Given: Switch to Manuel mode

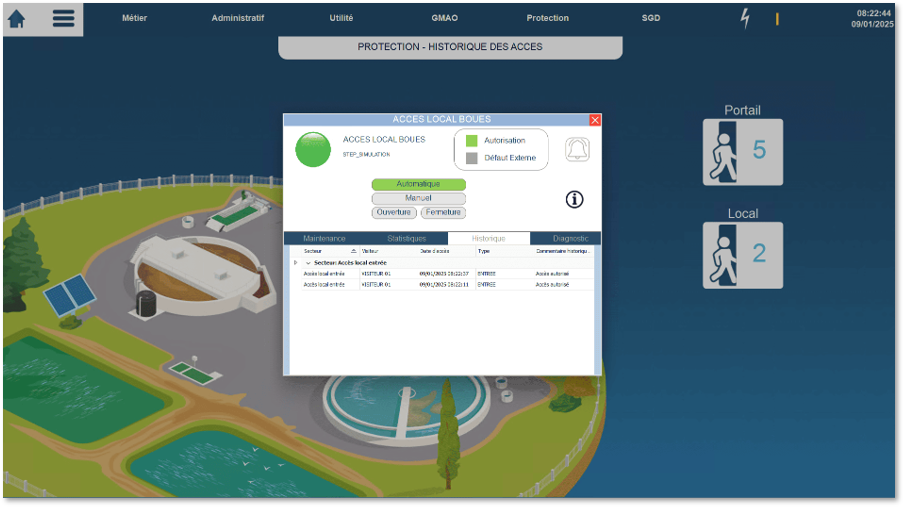Looking at the screenshot, I should (419, 198).
